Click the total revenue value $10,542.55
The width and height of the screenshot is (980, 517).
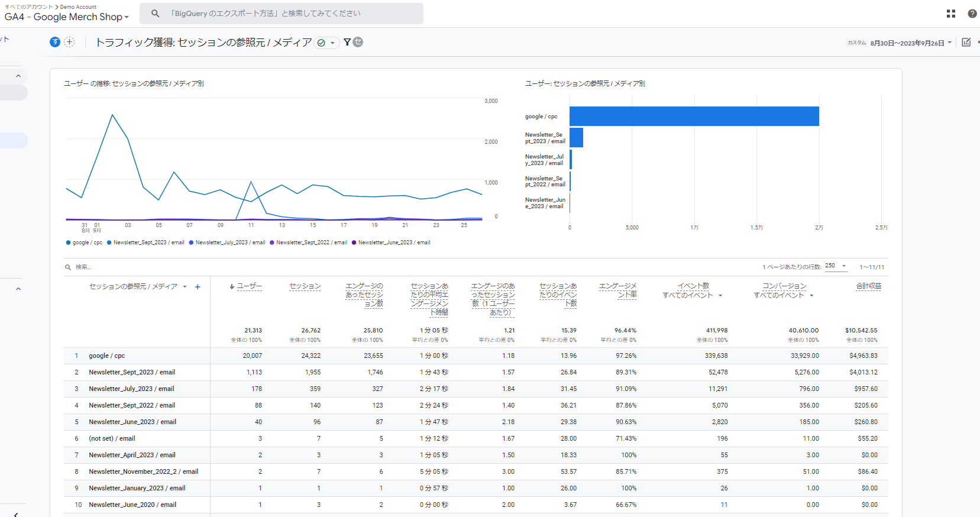click(861, 331)
